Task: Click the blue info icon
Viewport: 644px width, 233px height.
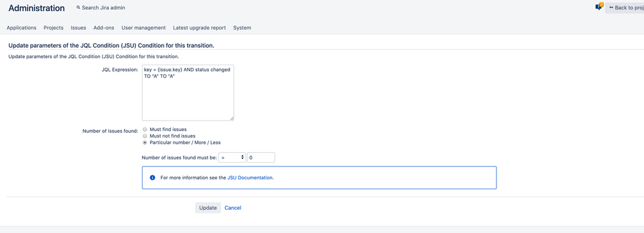Action: (152, 177)
